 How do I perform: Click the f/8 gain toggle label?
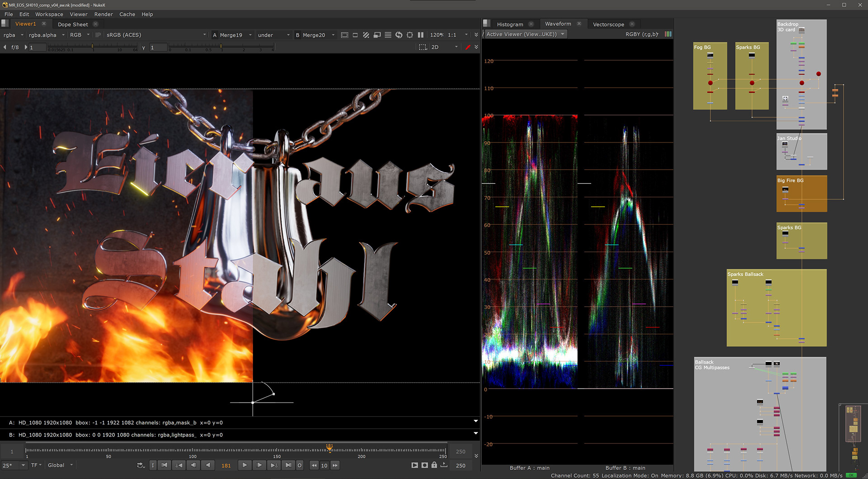point(15,47)
